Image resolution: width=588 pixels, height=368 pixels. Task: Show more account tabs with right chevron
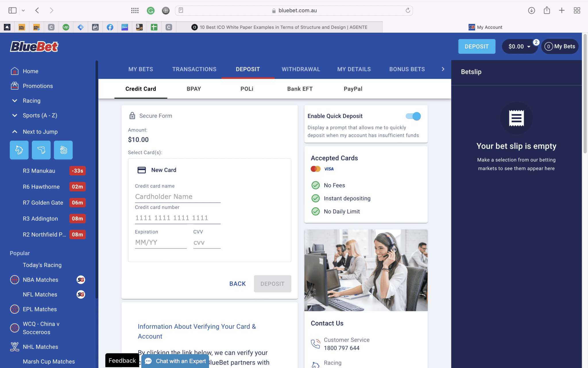(x=443, y=69)
